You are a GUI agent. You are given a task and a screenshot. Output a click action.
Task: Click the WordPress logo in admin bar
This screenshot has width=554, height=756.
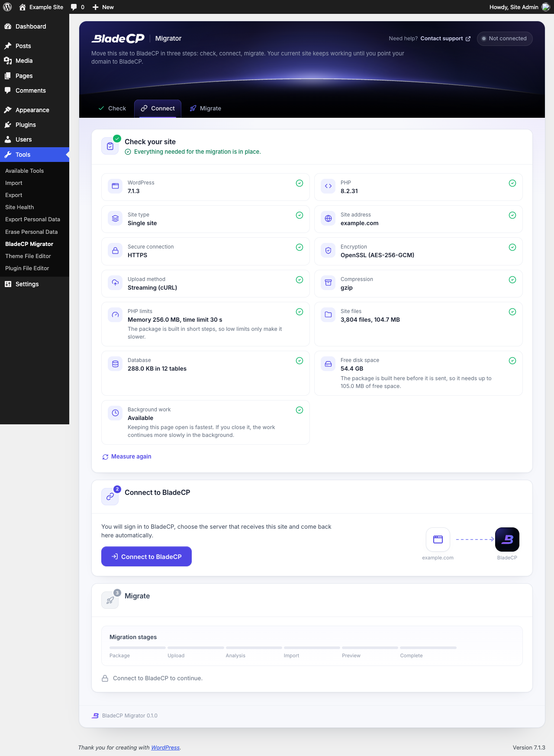(x=7, y=7)
